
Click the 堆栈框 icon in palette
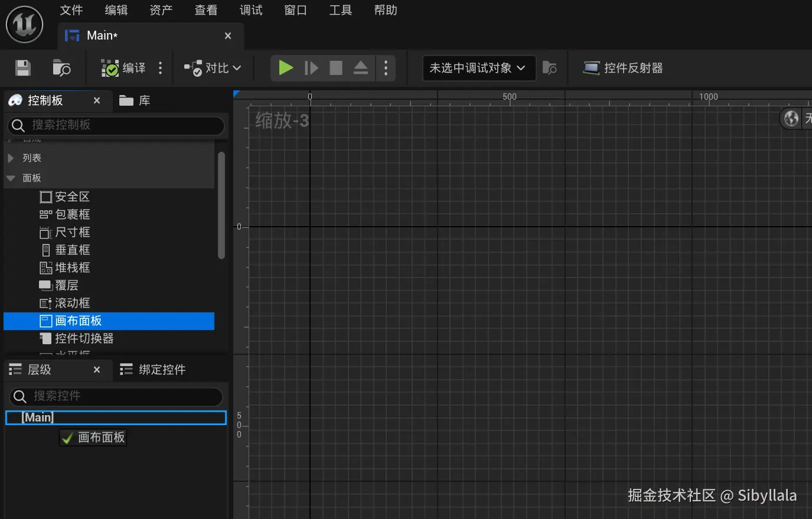point(46,268)
